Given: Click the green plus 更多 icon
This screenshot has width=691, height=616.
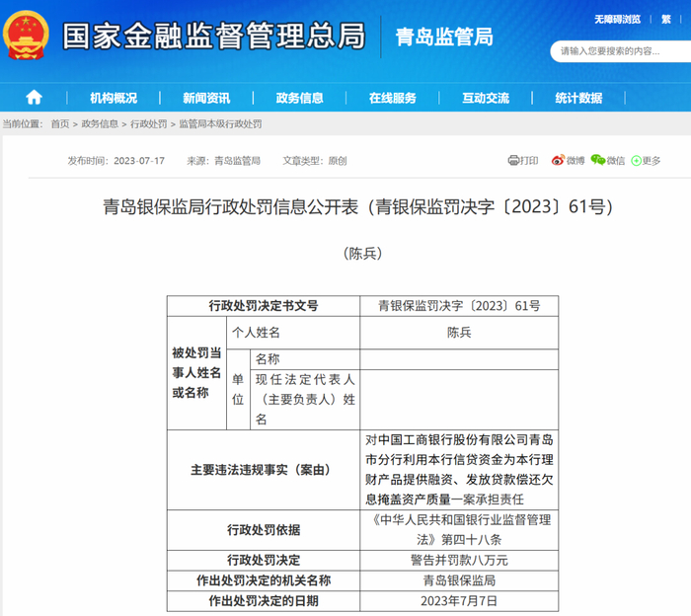Looking at the screenshot, I should click(x=636, y=161).
